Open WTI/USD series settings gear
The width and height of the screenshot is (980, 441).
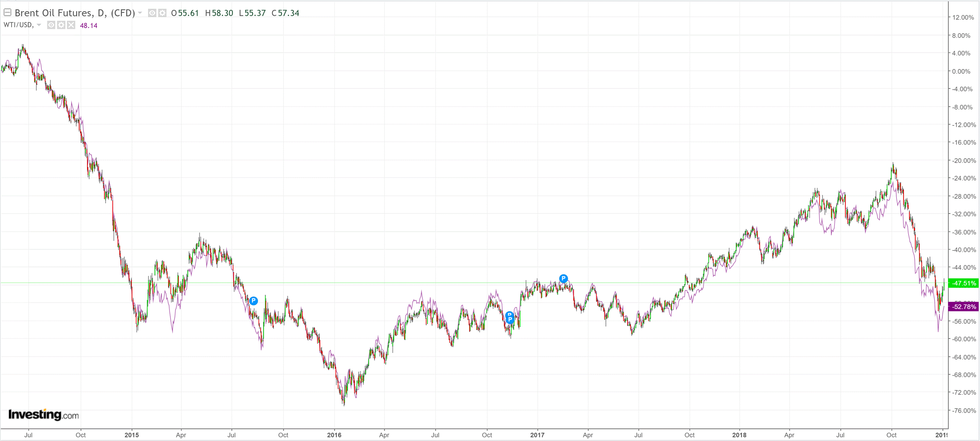pos(61,25)
